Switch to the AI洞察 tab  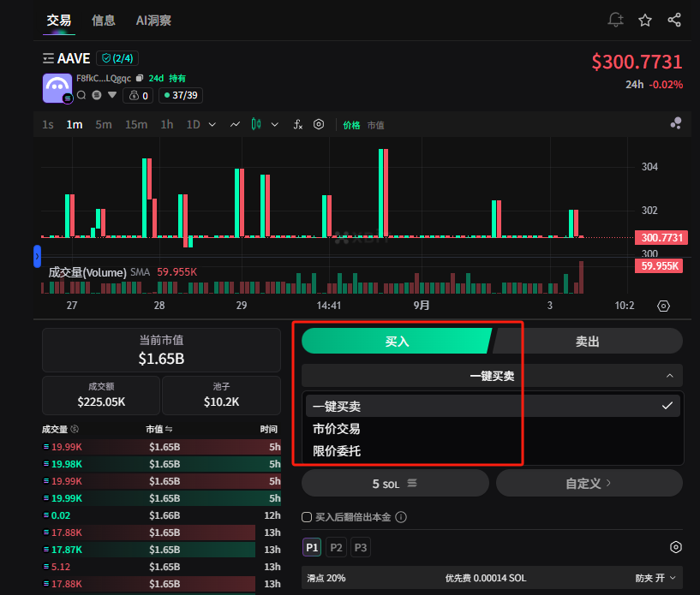pyautogui.click(x=154, y=20)
